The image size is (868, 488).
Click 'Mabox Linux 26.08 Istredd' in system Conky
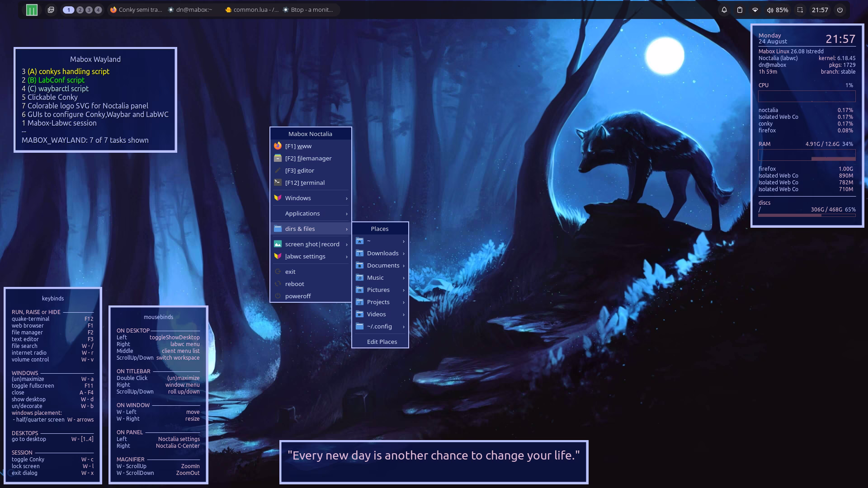pos(791,52)
